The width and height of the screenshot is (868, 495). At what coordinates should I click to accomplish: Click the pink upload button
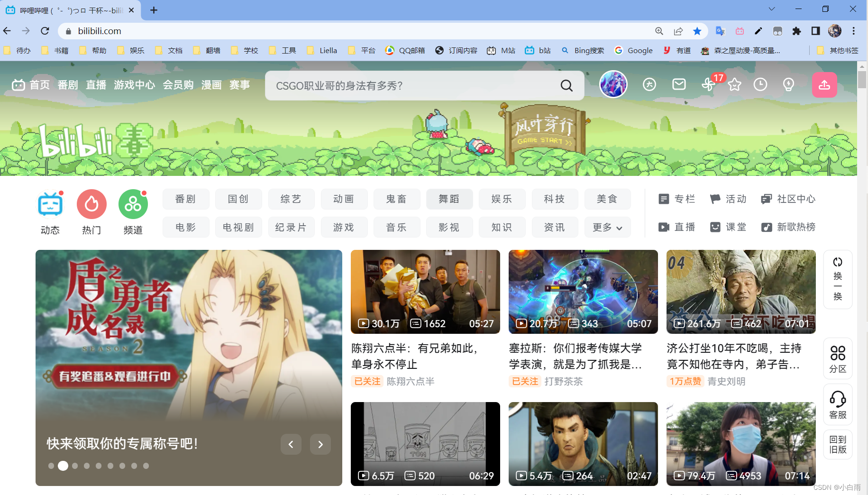[x=824, y=85]
